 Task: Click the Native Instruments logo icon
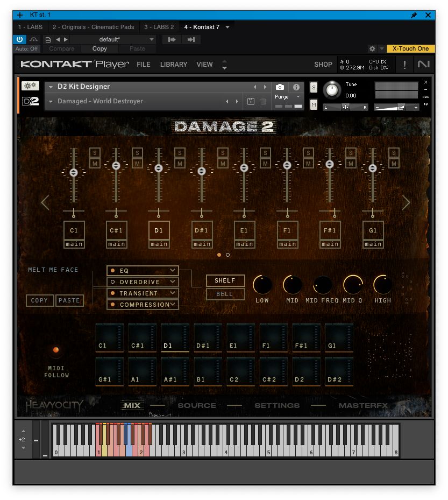point(423,65)
